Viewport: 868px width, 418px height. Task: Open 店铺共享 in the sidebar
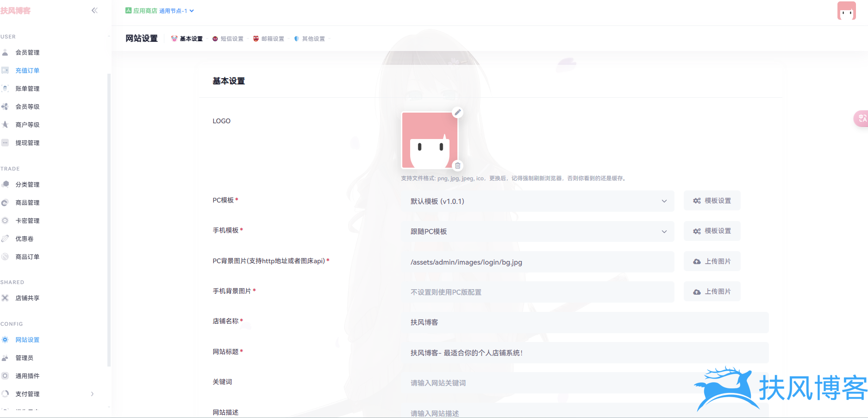27,298
